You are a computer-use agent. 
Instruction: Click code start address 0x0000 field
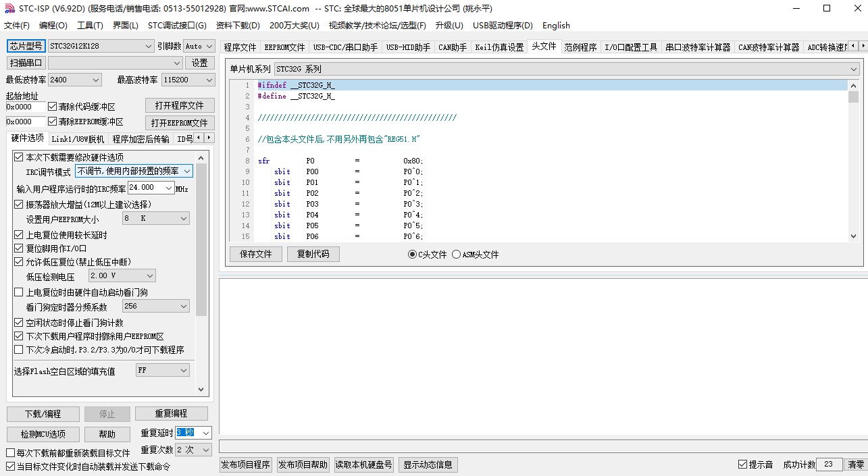(26, 107)
